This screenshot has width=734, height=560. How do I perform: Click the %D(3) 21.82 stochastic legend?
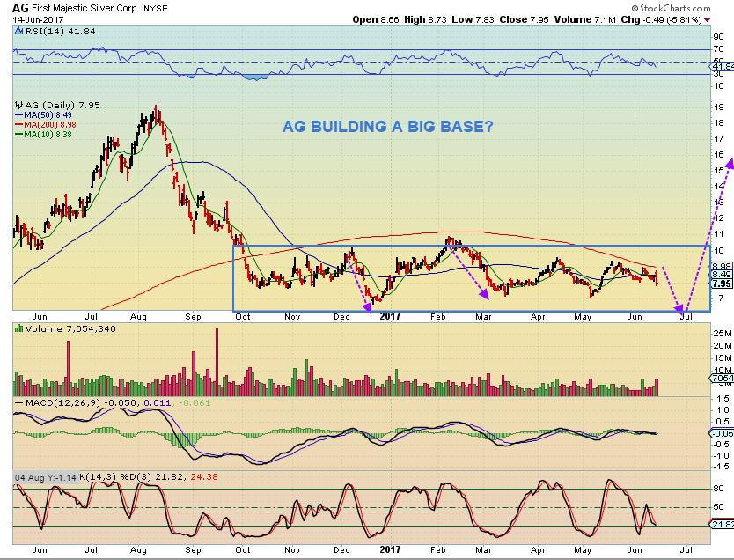[x=152, y=477]
